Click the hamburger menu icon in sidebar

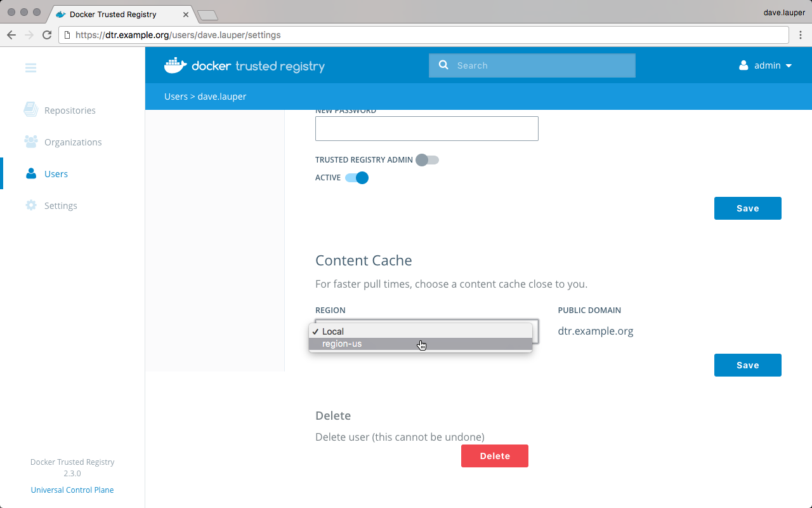pos(30,68)
